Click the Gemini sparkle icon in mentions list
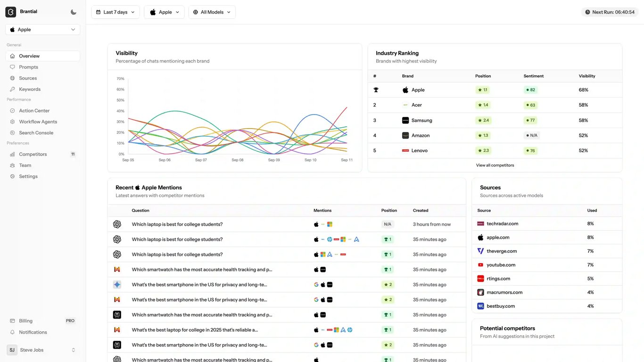Viewport: 644px width, 362px height. click(x=117, y=284)
